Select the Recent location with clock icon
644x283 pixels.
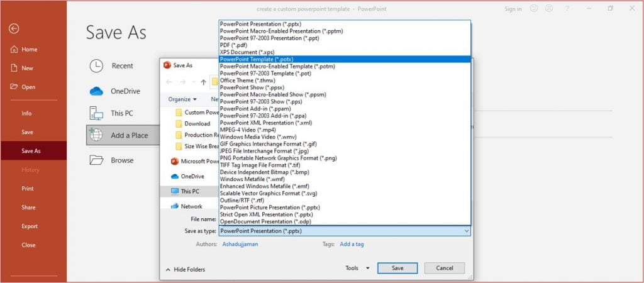[111, 65]
